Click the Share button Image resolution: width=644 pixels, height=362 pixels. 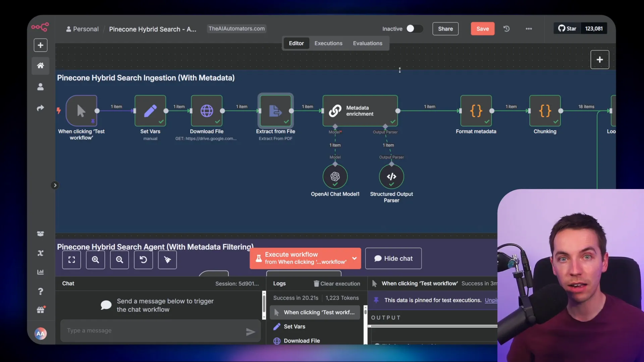click(445, 29)
